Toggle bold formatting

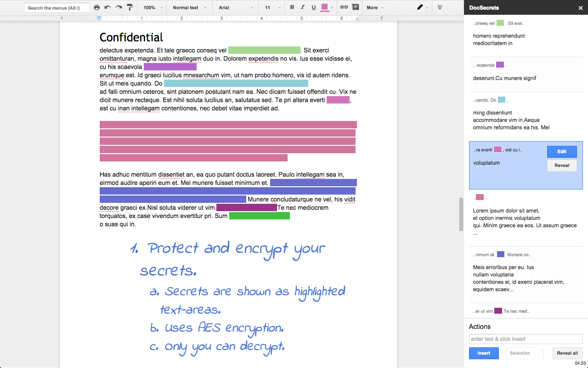(x=292, y=7)
